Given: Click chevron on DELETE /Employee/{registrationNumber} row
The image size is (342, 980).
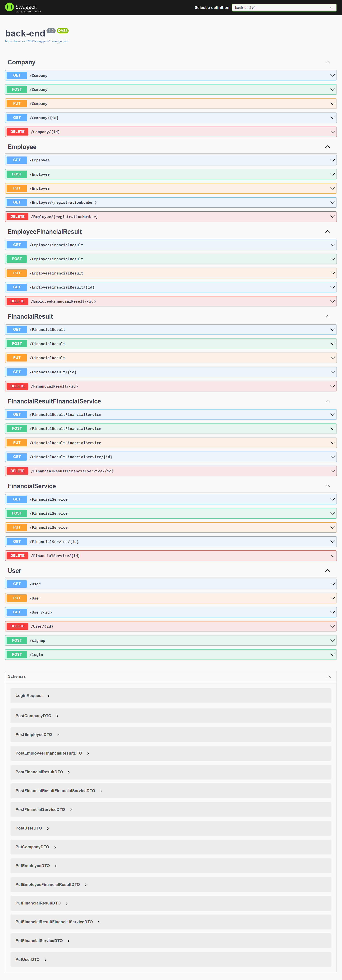Looking at the screenshot, I should 333,217.
